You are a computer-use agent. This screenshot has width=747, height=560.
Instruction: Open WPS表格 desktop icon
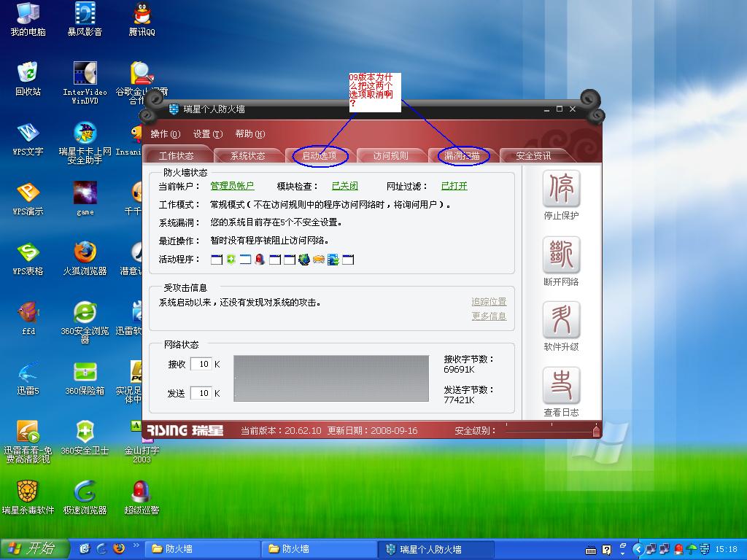coord(28,259)
